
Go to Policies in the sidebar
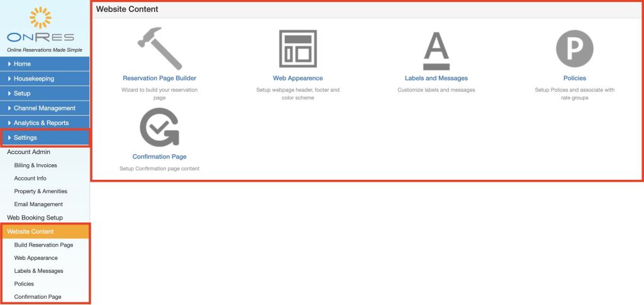pyautogui.click(x=24, y=284)
